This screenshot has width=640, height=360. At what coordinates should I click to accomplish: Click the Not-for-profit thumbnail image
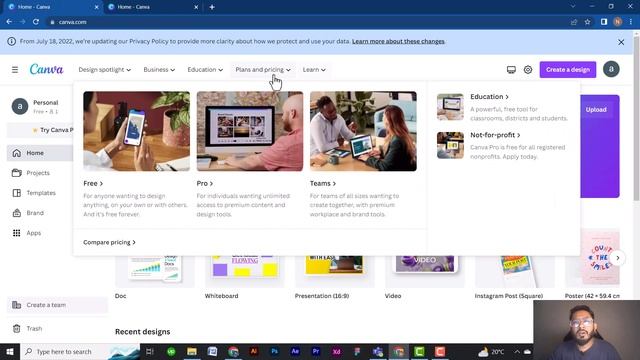coord(450,145)
